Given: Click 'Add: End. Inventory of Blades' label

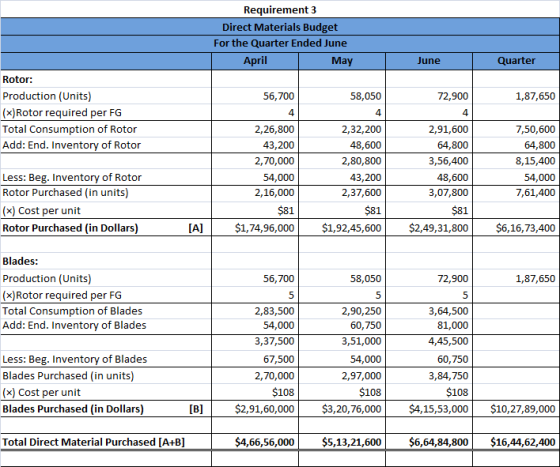Looking at the screenshot, I should 74,325.
